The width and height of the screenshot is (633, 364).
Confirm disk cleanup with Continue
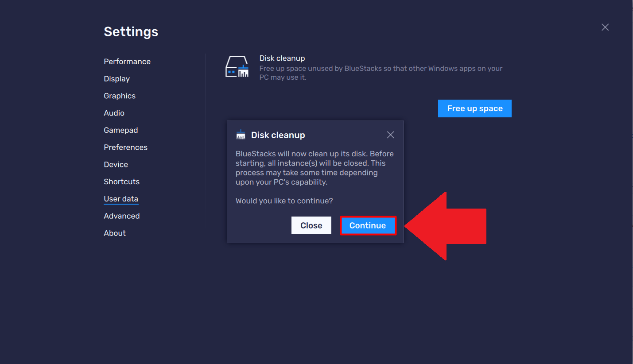[368, 225]
